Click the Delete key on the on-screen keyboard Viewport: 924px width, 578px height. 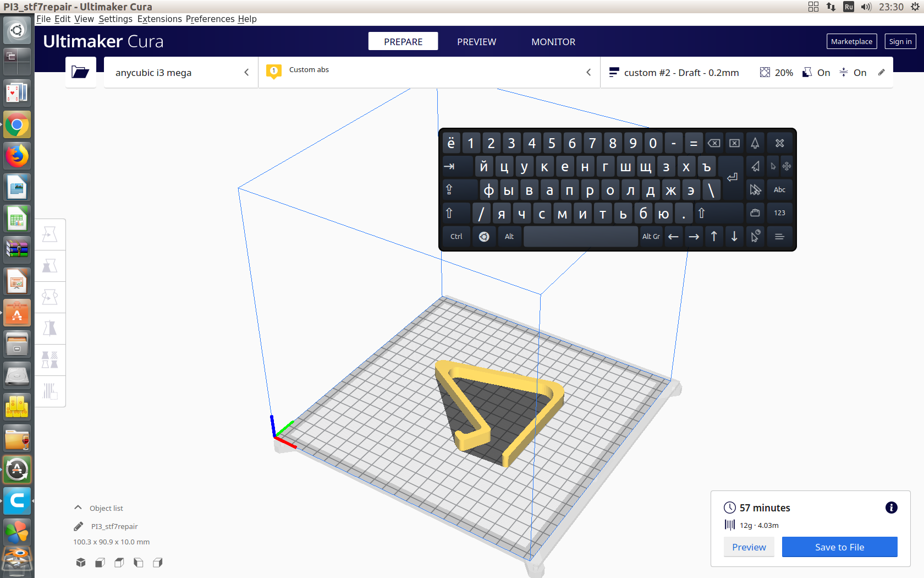point(734,143)
